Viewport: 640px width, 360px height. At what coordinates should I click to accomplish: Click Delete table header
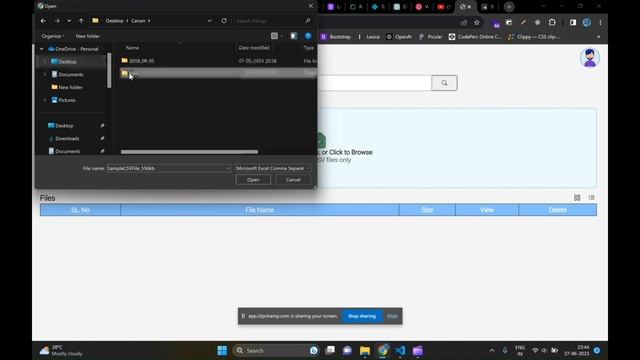click(558, 210)
